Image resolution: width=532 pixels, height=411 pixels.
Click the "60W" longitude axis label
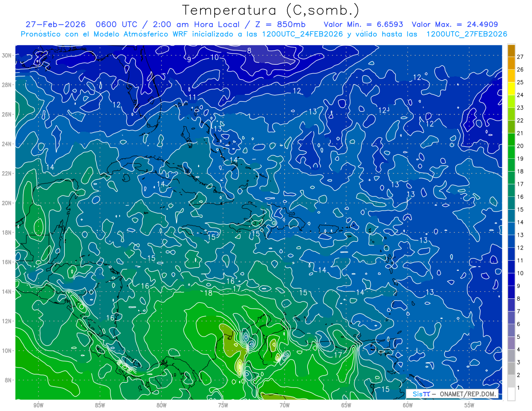click(x=408, y=405)
